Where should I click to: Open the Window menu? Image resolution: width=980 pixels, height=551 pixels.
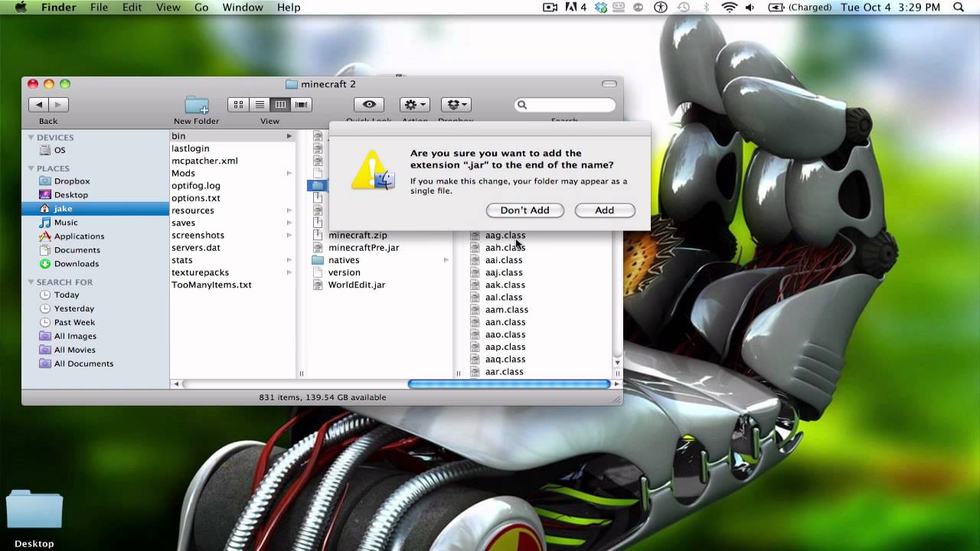tap(242, 8)
